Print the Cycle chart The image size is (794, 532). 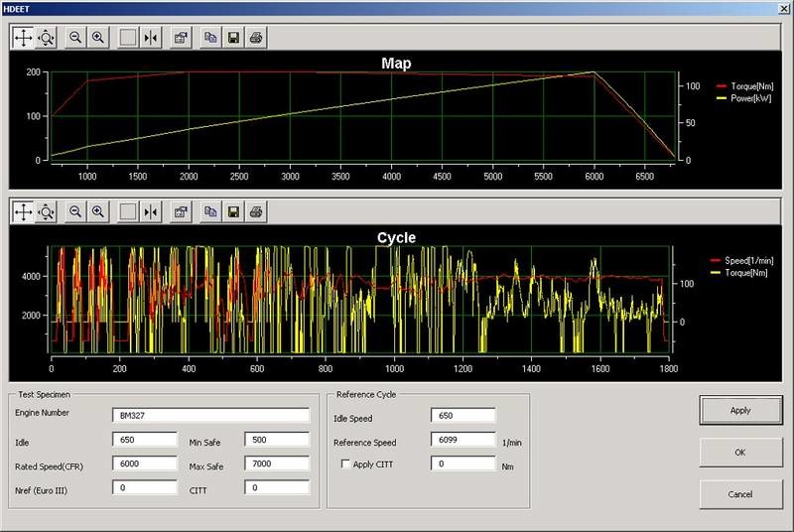coord(256,212)
